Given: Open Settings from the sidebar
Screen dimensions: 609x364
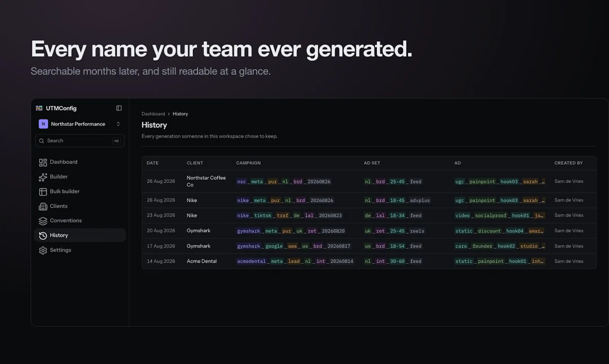Looking at the screenshot, I should 80,250.
